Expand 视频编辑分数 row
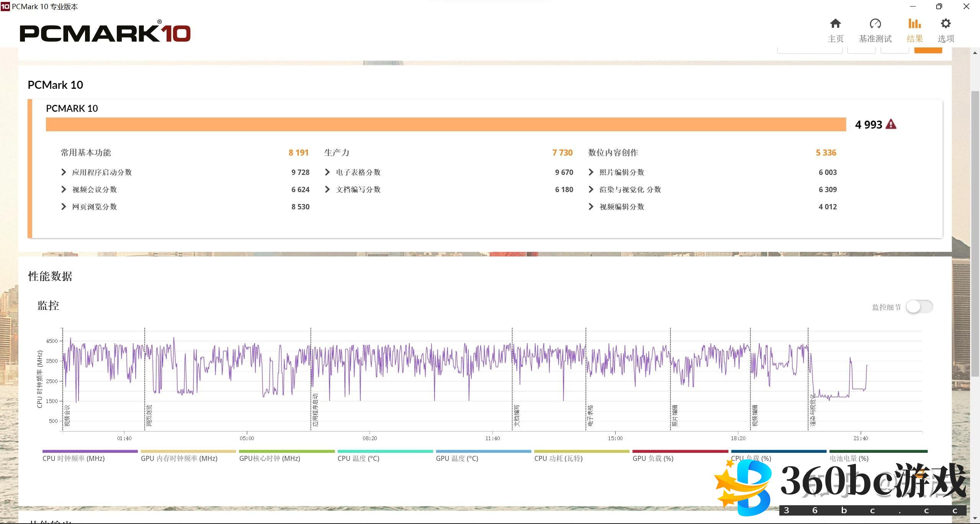The width and height of the screenshot is (980, 524). 591,207
